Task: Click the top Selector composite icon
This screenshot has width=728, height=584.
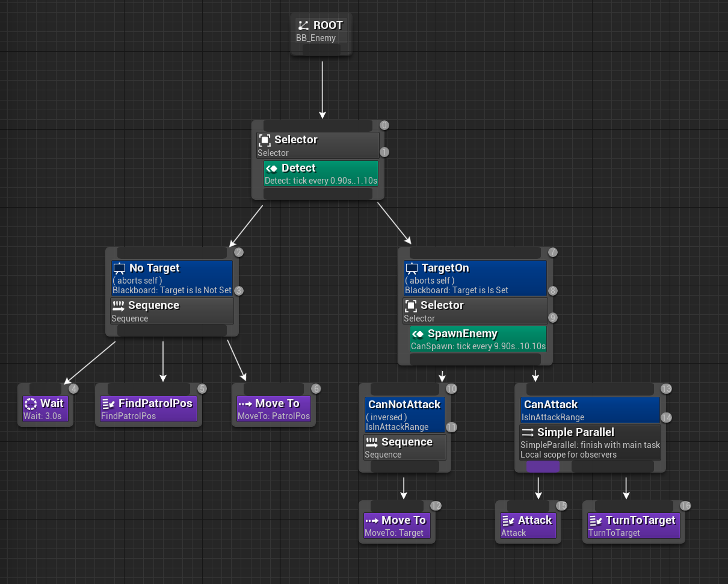Action: pos(265,140)
